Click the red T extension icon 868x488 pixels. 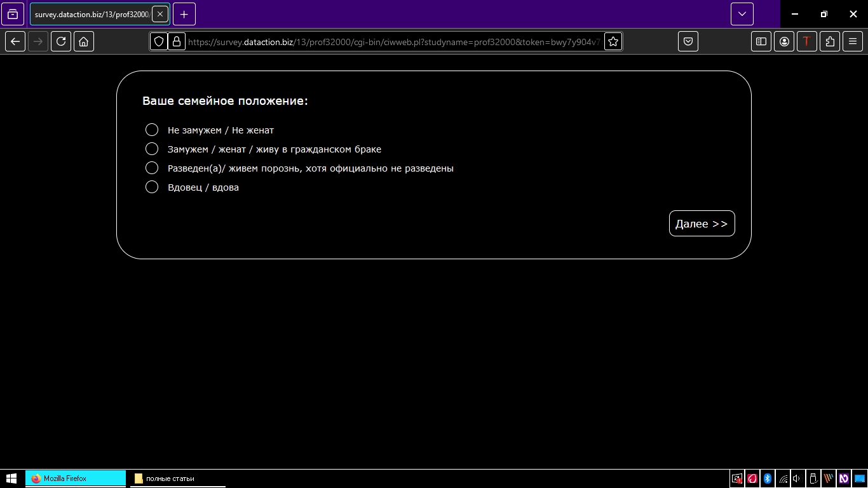[807, 41]
